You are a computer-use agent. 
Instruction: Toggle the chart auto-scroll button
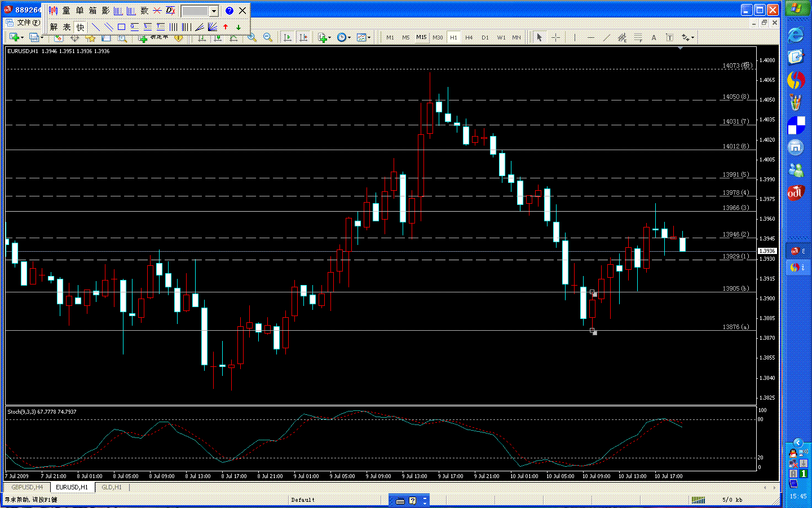point(288,37)
